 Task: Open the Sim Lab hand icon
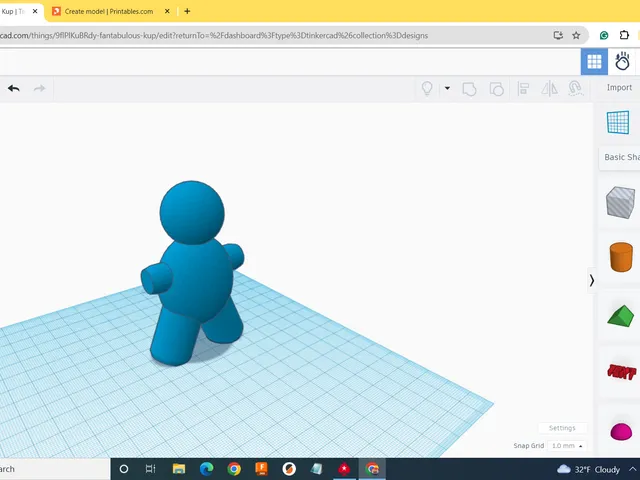point(622,62)
